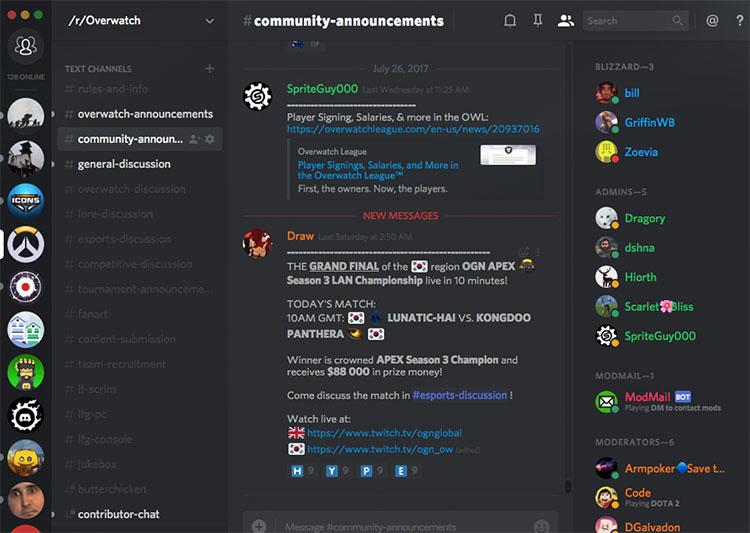Open the esports-discussion channel in the channel list
750x533 pixels.
pyautogui.click(x=139, y=239)
